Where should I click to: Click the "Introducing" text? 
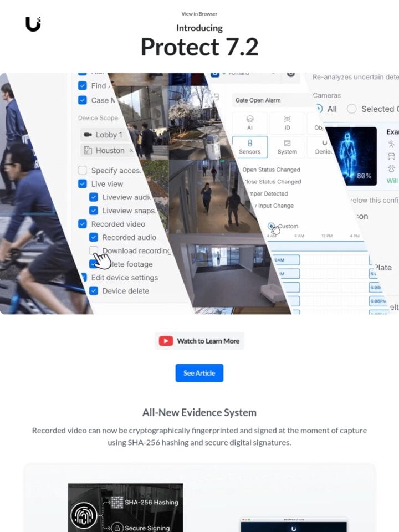(199, 28)
